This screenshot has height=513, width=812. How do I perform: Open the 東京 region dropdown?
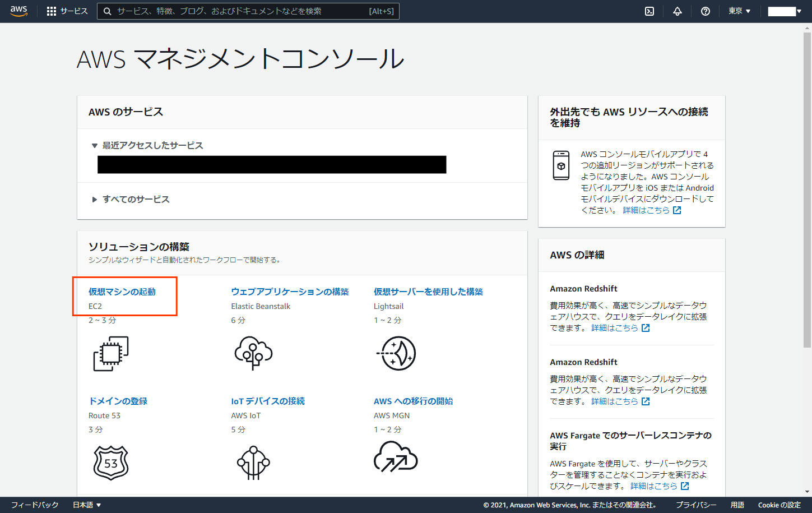point(739,11)
